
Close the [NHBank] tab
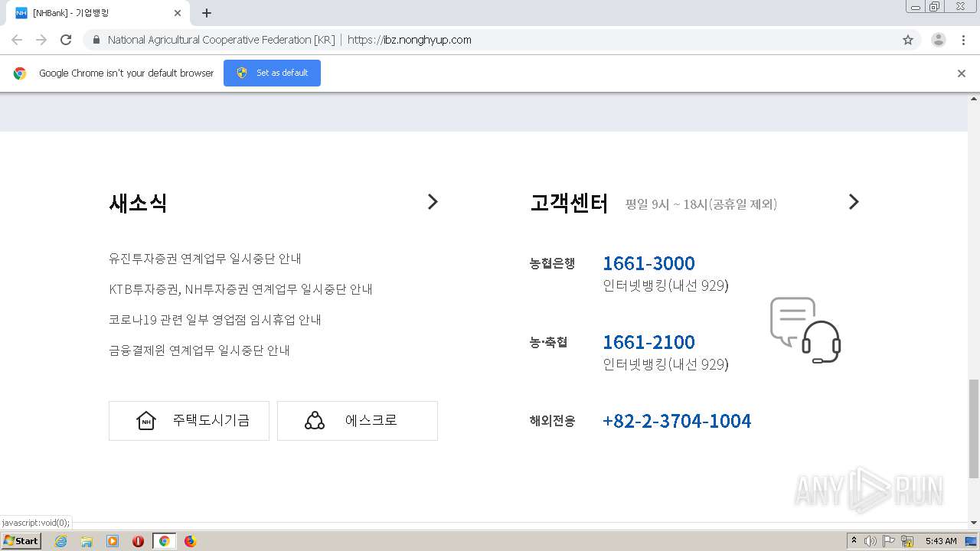(178, 13)
